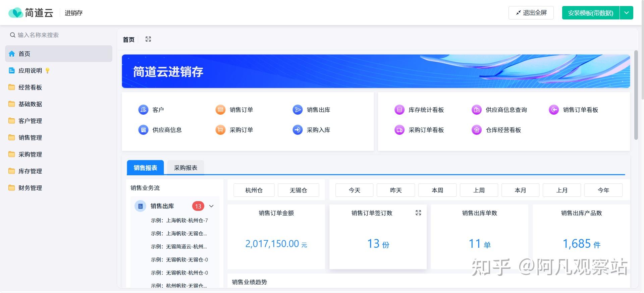Click the 销售管理 folder icon
This screenshot has width=644, height=293.
pyautogui.click(x=12, y=137)
